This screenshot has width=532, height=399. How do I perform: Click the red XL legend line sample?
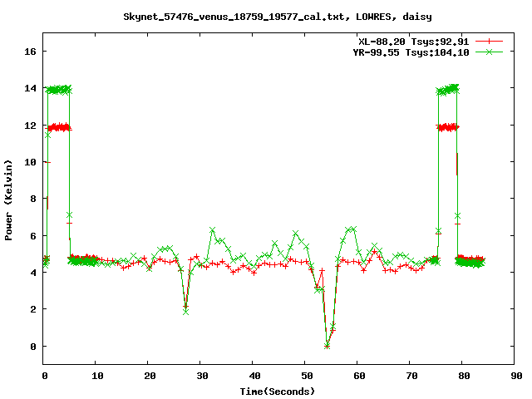pos(489,42)
